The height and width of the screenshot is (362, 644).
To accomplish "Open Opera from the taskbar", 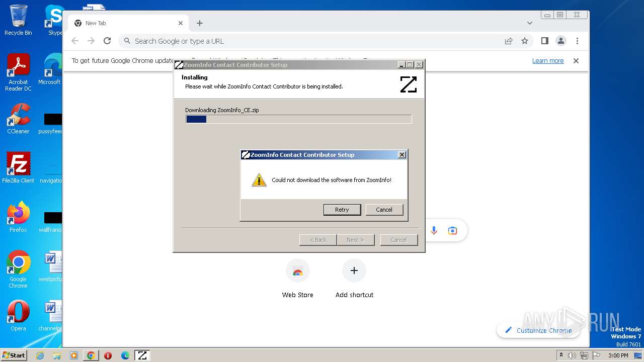I will (108, 355).
